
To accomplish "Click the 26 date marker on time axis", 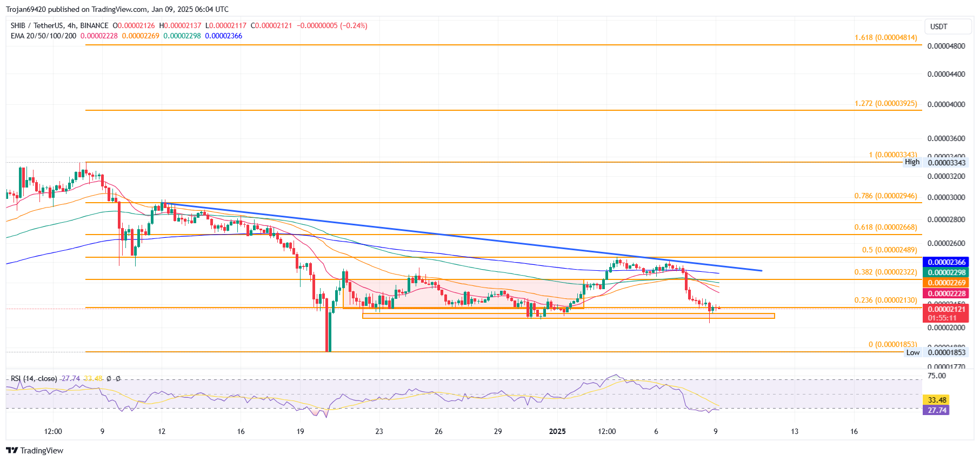I will (x=438, y=431).
